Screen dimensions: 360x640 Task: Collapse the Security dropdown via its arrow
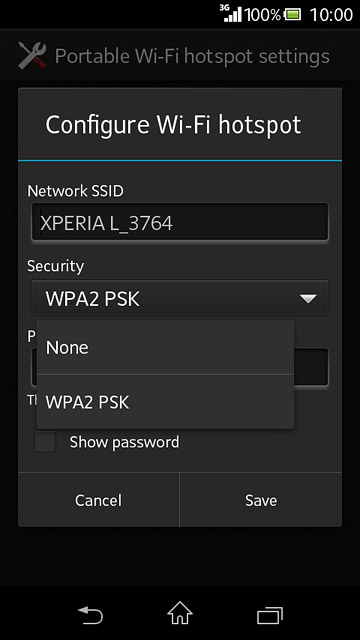308,299
